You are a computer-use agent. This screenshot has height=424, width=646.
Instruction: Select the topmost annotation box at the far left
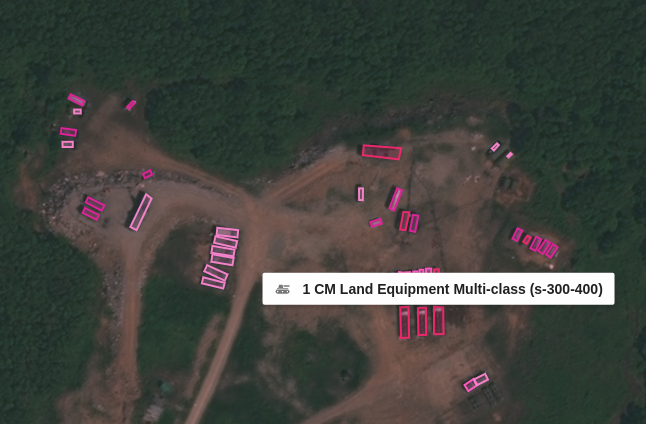pos(77,100)
